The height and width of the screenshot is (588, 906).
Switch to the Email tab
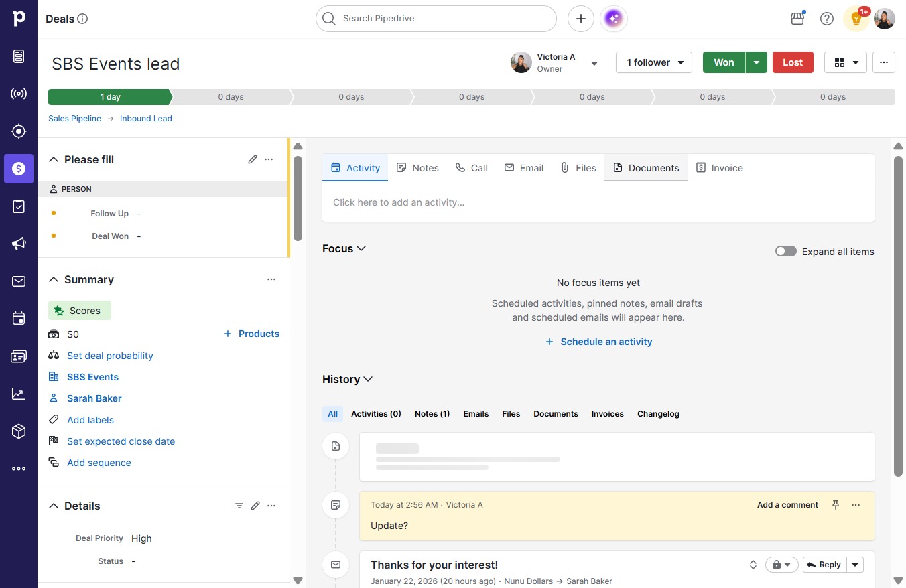524,168
